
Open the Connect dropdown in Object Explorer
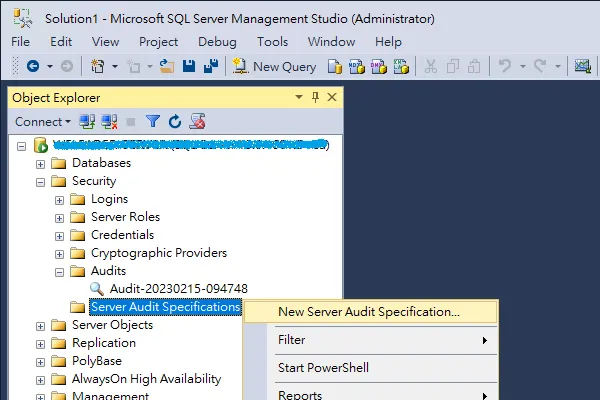(x=43, y=122)
